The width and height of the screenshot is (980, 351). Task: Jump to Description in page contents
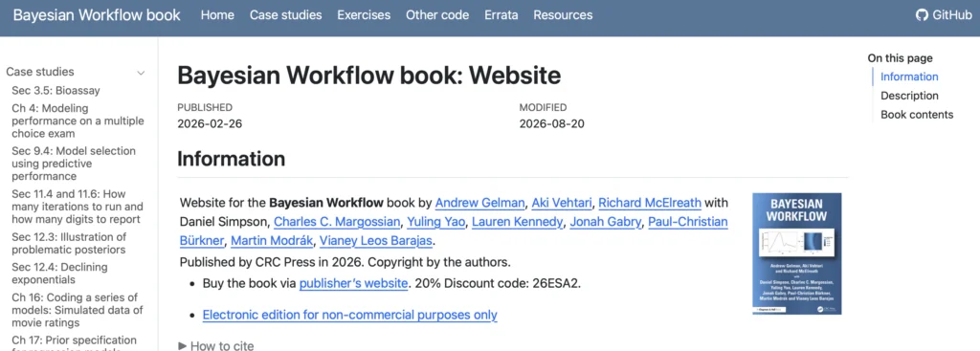click(x=909, y=96)
